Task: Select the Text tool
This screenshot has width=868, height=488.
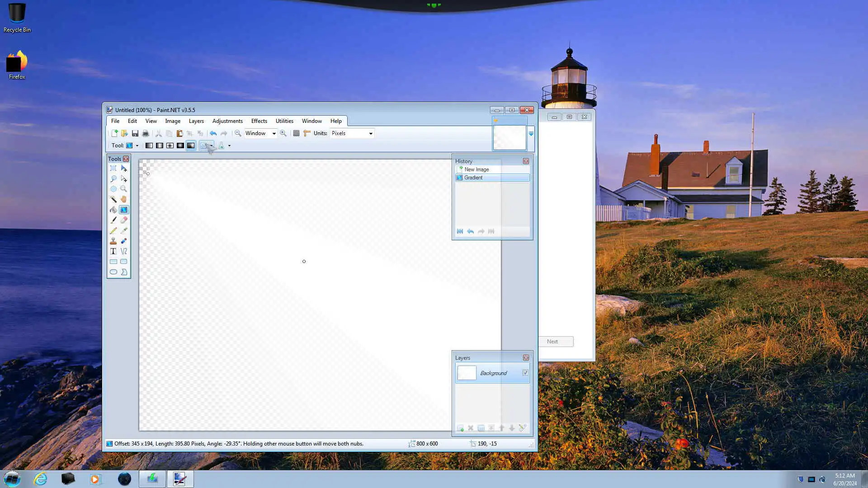Action: (113, 251)
